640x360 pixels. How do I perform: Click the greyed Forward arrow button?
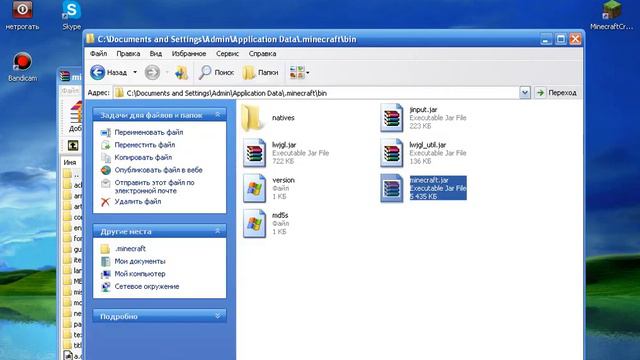(x=152, y=73)
